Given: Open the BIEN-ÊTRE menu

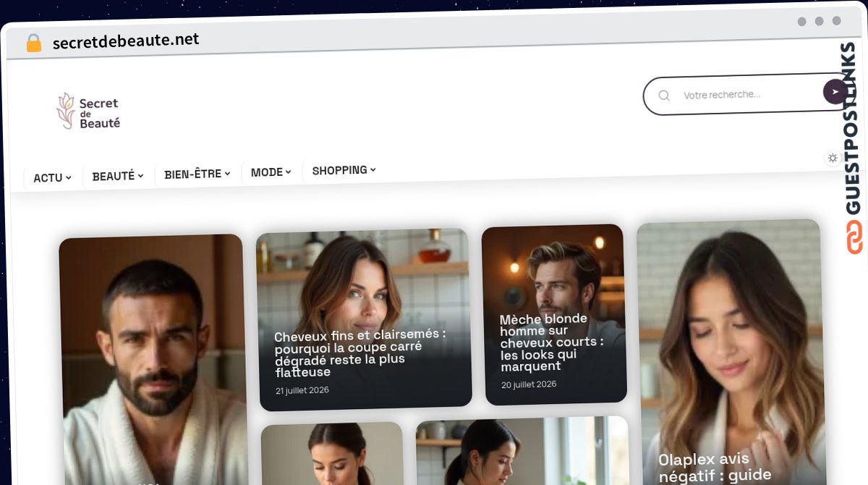Looking at the screenshot, I should pos(197,174).
